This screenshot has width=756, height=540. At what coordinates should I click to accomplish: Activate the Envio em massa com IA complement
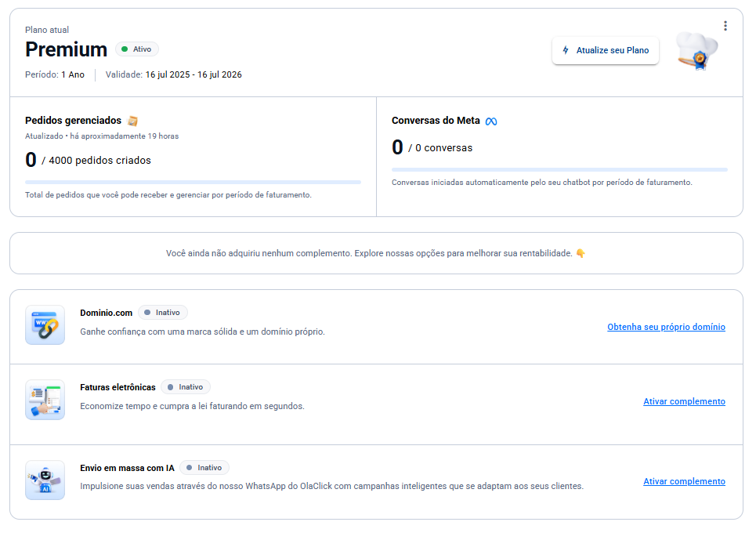(x=684, y=482)
